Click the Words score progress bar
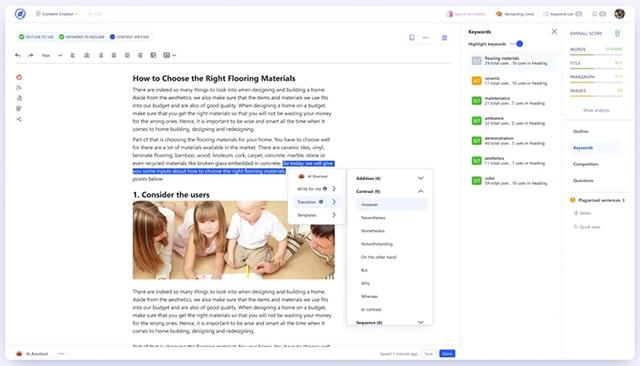The width and height of the screenshot is (640, 366). (x=596, y=54)
